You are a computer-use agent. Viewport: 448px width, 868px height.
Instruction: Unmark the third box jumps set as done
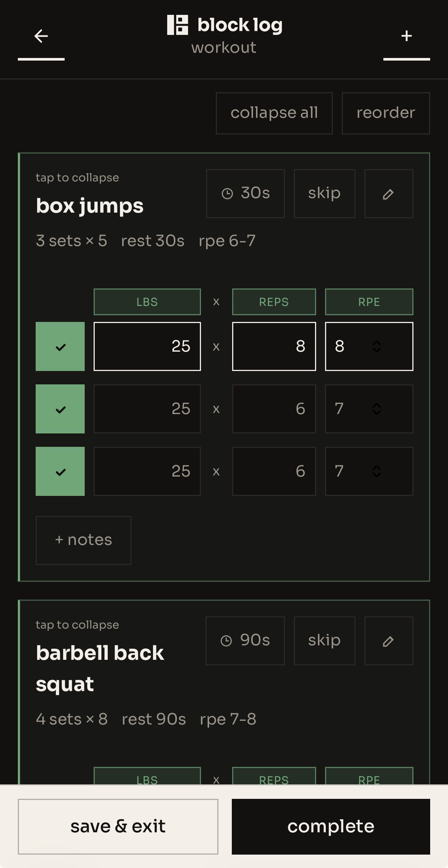[60, 471]
